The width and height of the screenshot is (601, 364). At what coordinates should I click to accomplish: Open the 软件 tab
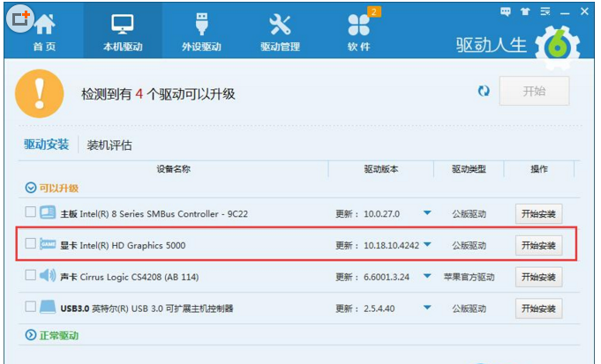359,32
